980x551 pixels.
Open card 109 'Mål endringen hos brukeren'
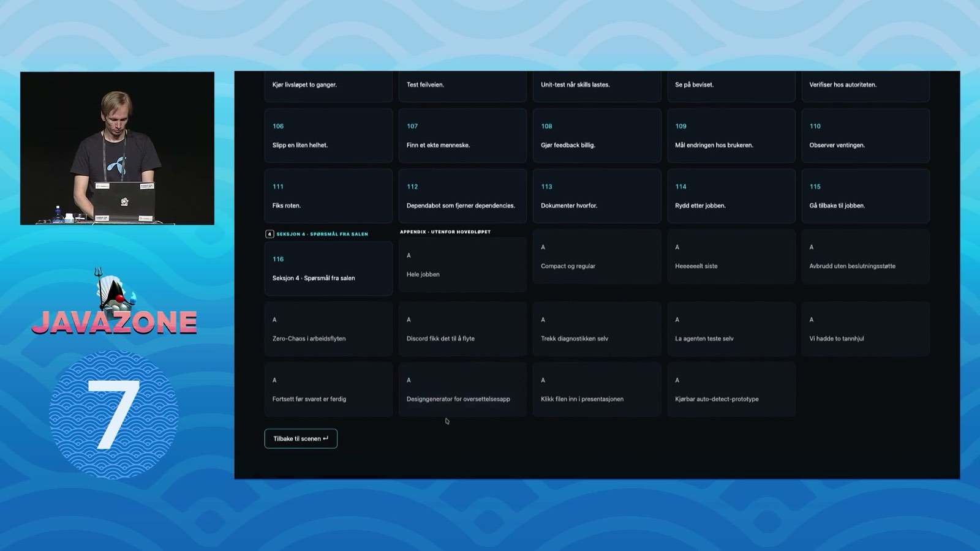pos(731,135)
